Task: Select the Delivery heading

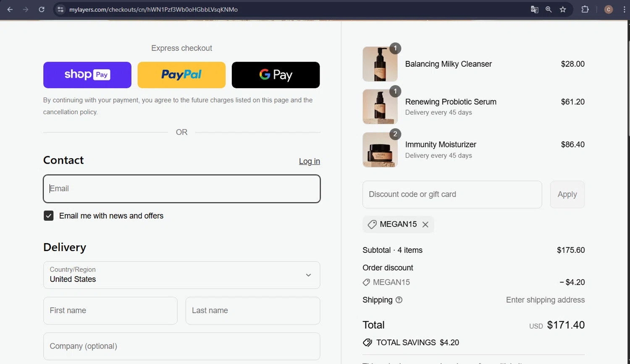Action: pos(65,247)
